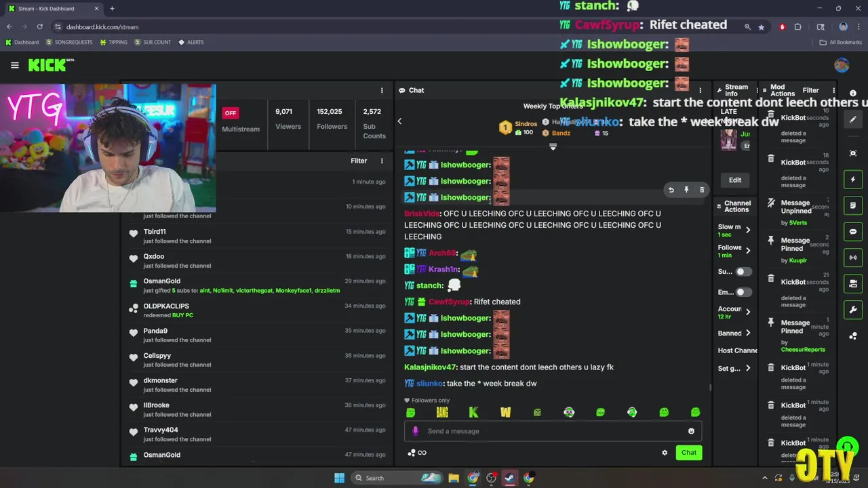Open the Mod Actions three-dot menu
This screenshot has height=488, width=868.
(x=834, y=90)
